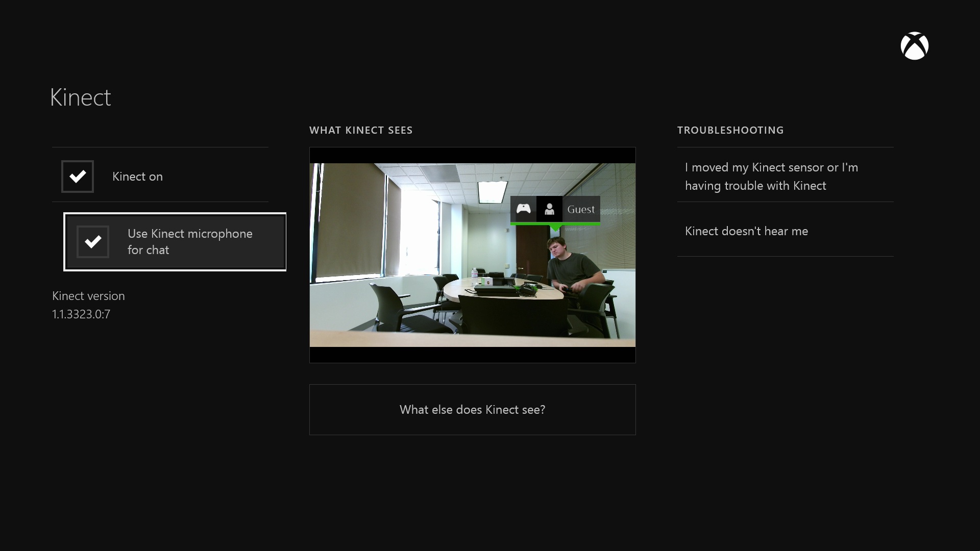
Task: Select the controller icon above the tracked player
Action: [523, 209]
